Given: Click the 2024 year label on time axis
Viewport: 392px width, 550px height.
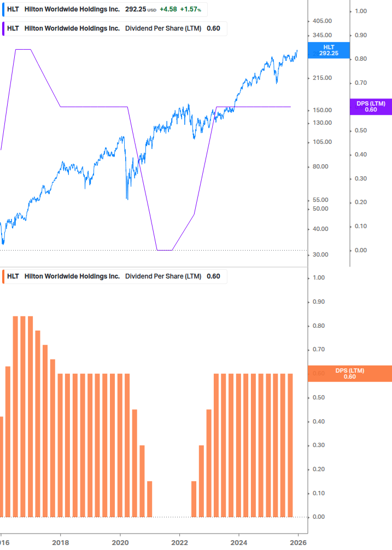Looking at the screenshot, I should point(239,543).
